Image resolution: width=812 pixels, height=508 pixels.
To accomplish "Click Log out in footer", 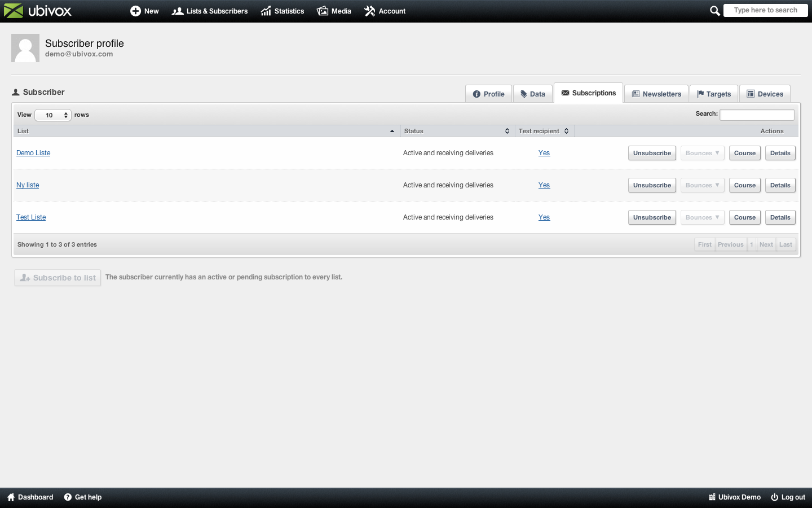I will tap(788, 497).
